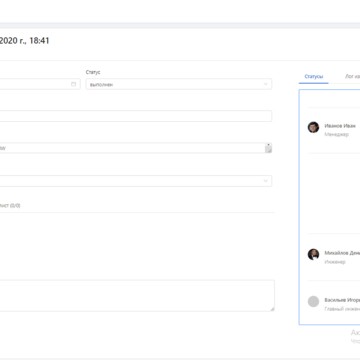360x360 pixels.
Task: Click the Менеджер role label
Action: (x=337, y=134)
